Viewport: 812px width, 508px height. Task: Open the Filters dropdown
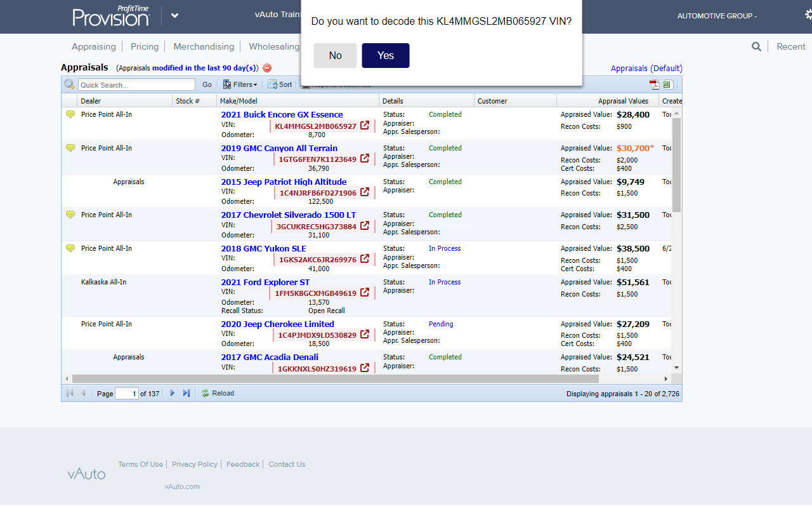(x=240, y=84)
